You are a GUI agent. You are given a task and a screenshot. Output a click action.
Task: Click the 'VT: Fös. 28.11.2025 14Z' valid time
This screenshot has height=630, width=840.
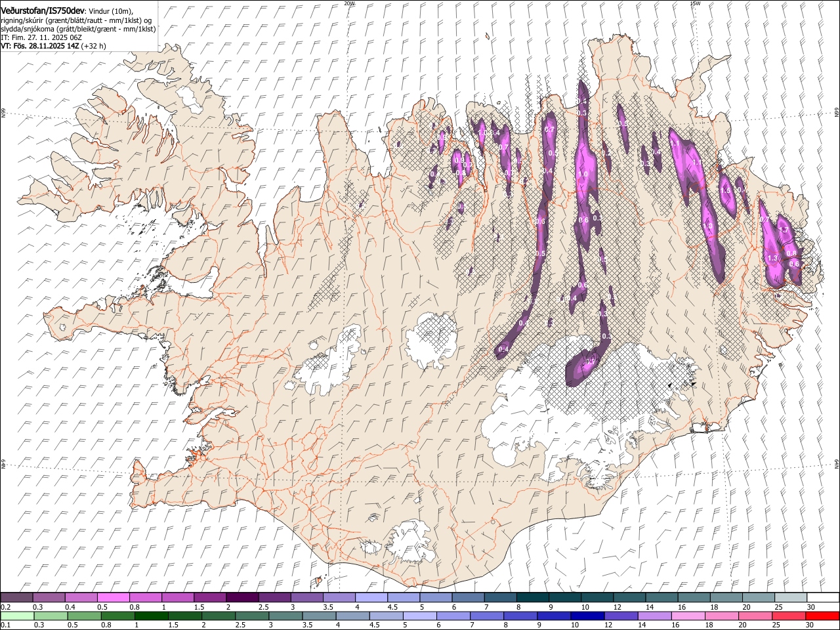pos(39,46)
